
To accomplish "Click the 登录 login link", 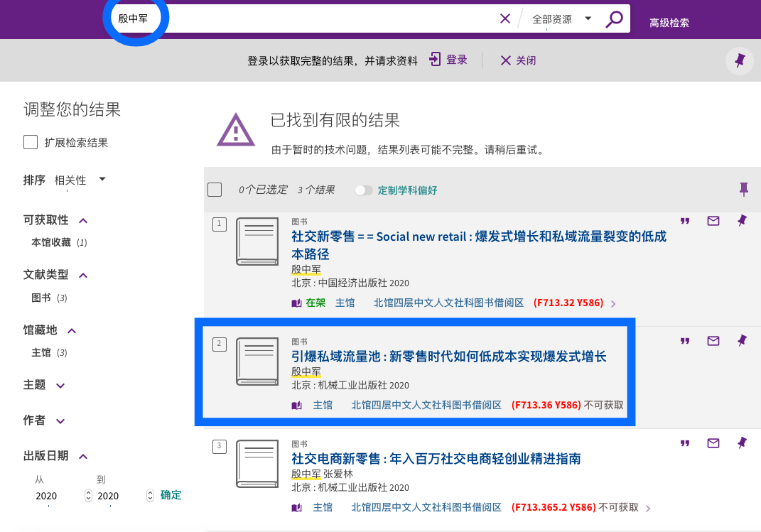I will [x=448, y=60].
